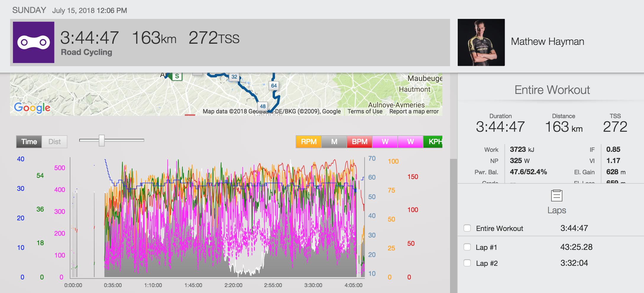This screenshot has width=644, height=293.
Task: Click the 0.85 IF value
Action: pyautogui.click(x=613, y=149)
